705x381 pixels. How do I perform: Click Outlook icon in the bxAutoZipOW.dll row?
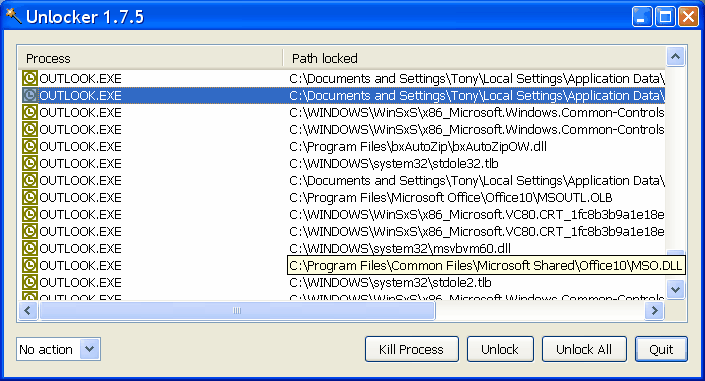(30, 146)
